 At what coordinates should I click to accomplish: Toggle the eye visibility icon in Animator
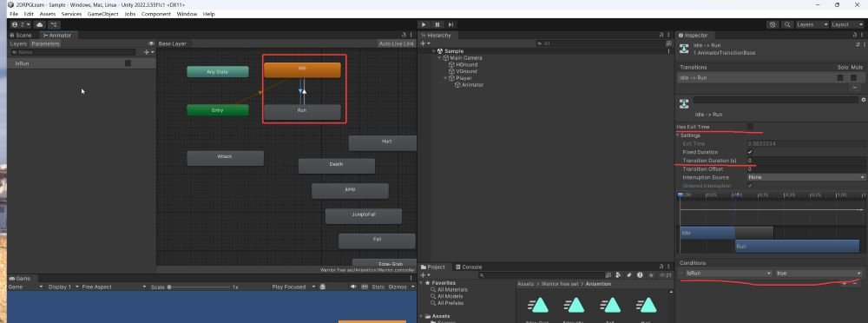point(151,43)
